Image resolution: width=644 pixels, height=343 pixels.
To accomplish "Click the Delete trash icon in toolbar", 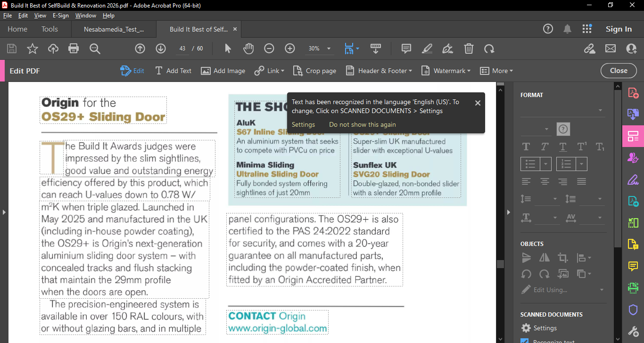I will pos(469,49).
